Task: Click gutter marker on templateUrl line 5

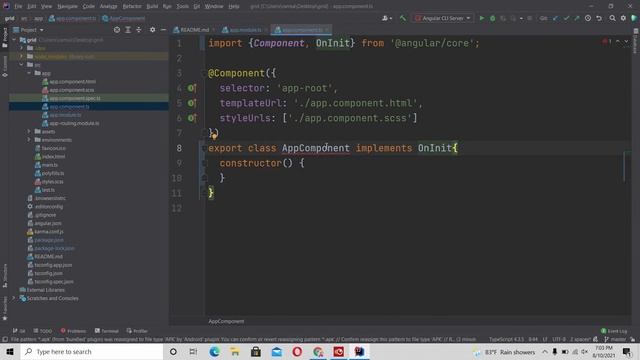Action: [191, 103]
